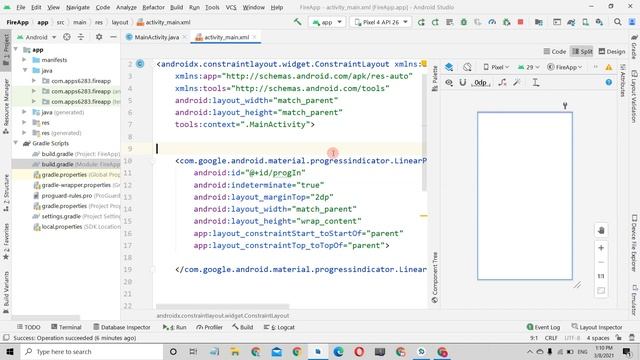Image resolution: width=640 pixels, height=360 pixels.
Task: Open the API 29 version dropdown
Action: 529,67
